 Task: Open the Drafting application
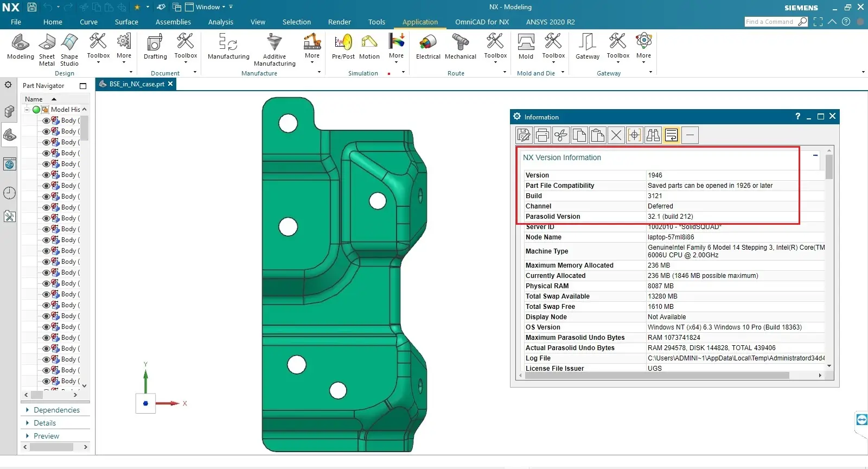(155, 47)
